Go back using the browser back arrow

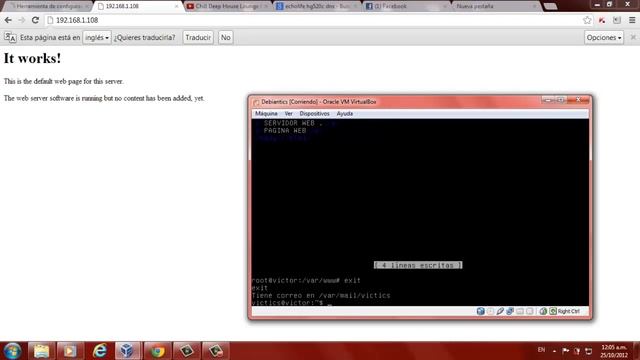click(8, 20)
